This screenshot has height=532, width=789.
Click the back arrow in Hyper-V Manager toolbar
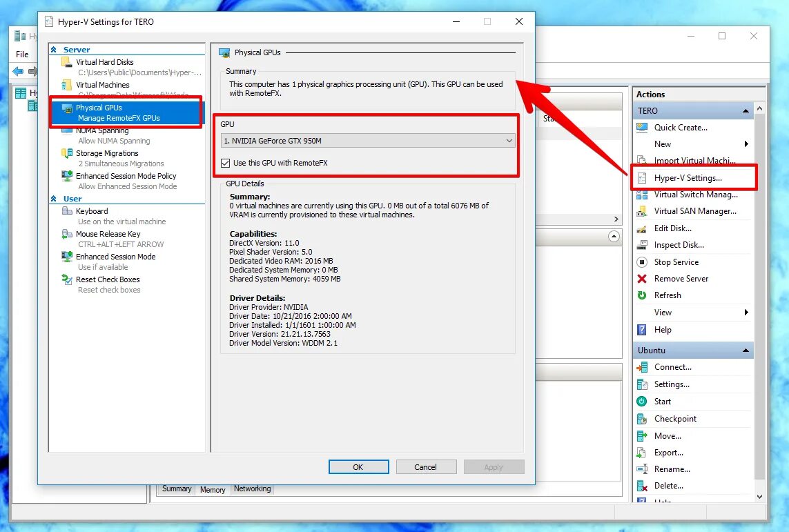pos(18,71)
